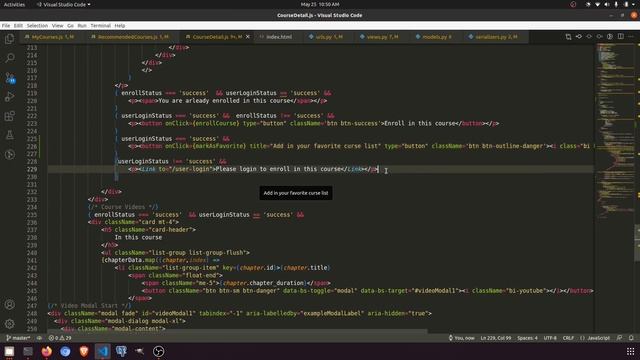This screenshot has height=360, width=640.
Task: Click the round editor toolbar icon left of split editor
Action: pyautogui.click(x=610, y=37)
